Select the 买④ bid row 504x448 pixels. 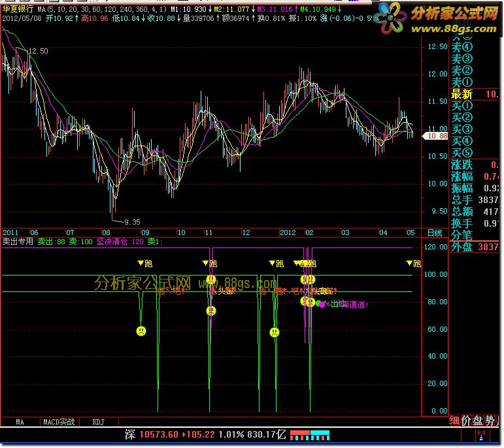click(x=475, y=141)
